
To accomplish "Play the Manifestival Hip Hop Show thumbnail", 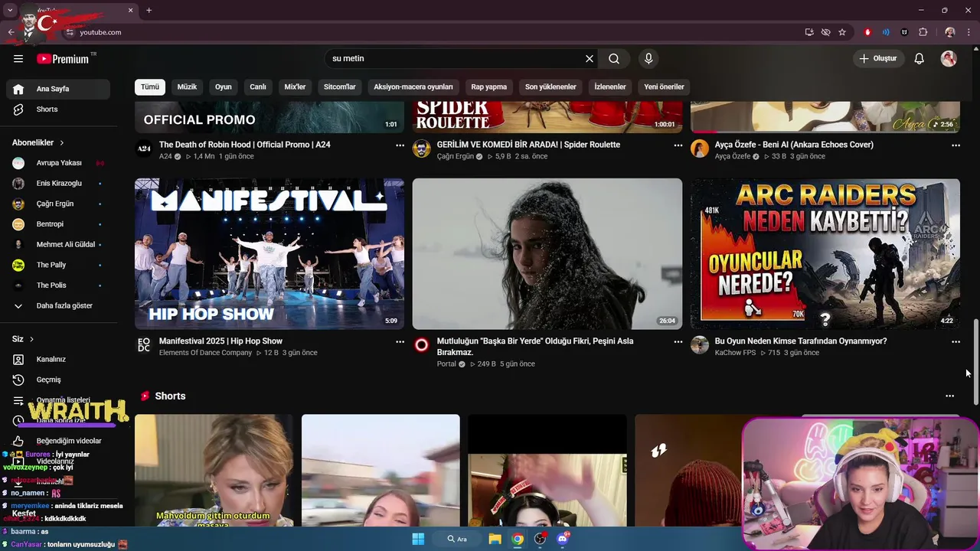I will (269, 254).
